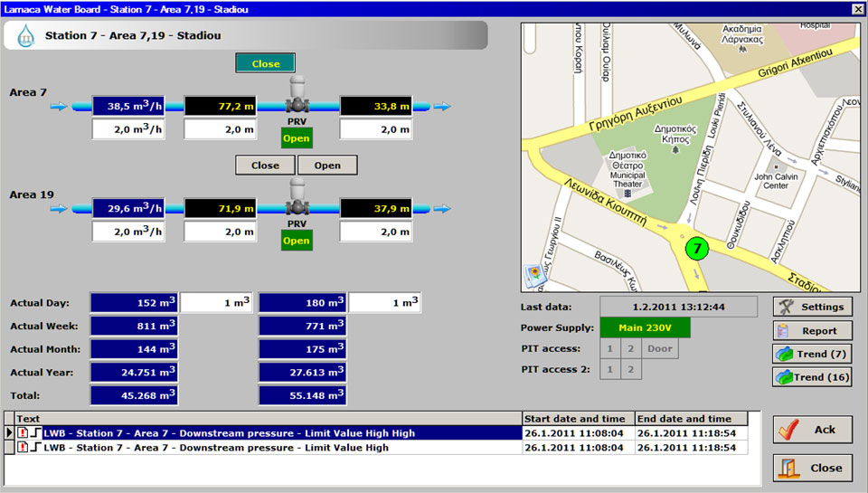This screenshot has height=493, width=868.
Task: Show the Trend (16) chart
Action: [x=812, y=377]
